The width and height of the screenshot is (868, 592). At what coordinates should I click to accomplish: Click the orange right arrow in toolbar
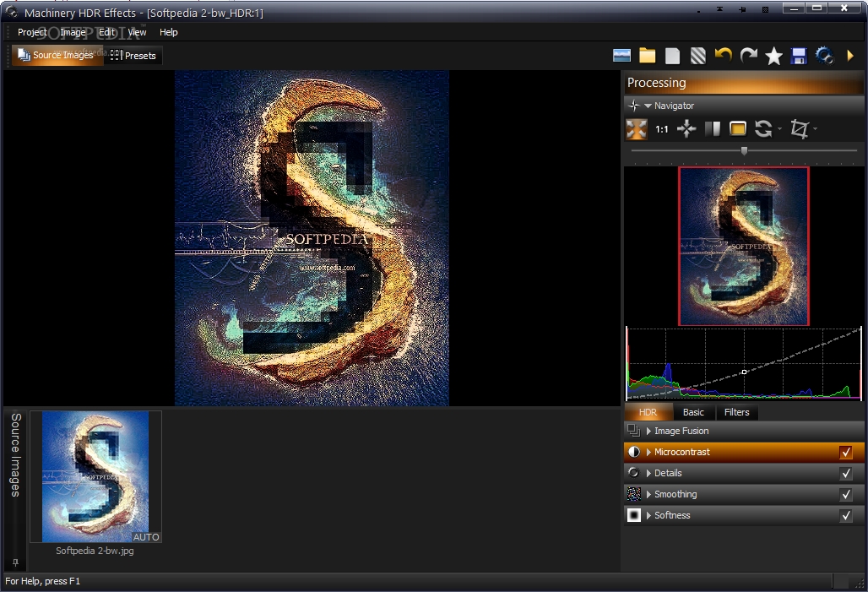click(850, 56)
